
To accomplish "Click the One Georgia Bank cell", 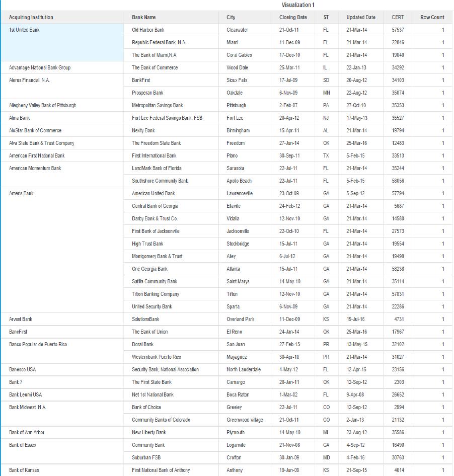I will click(171, 269).
